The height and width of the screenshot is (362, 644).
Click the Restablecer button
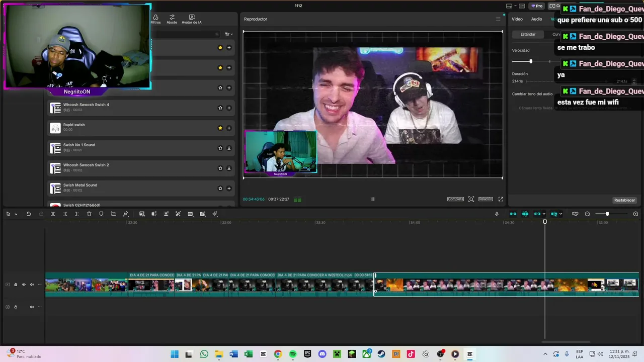point(624,200)
